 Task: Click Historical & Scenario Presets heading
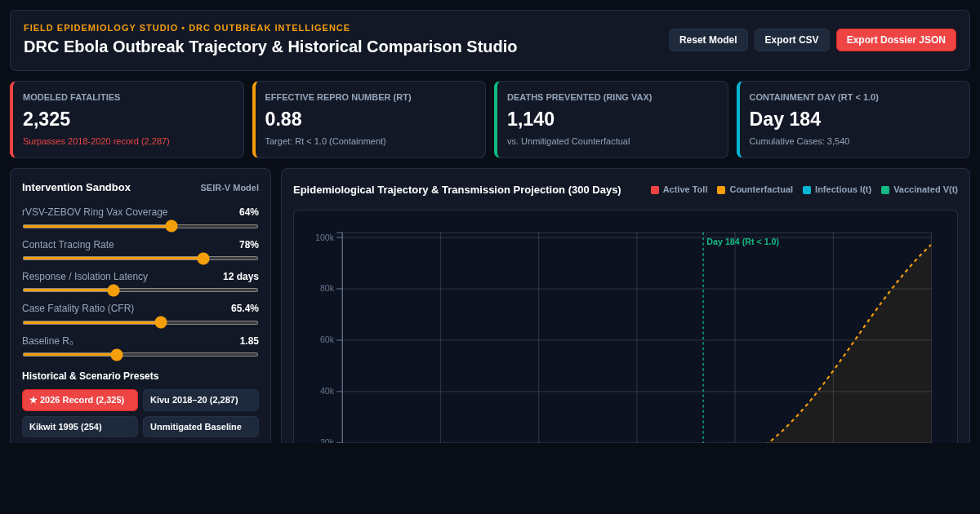coord(91,376)
